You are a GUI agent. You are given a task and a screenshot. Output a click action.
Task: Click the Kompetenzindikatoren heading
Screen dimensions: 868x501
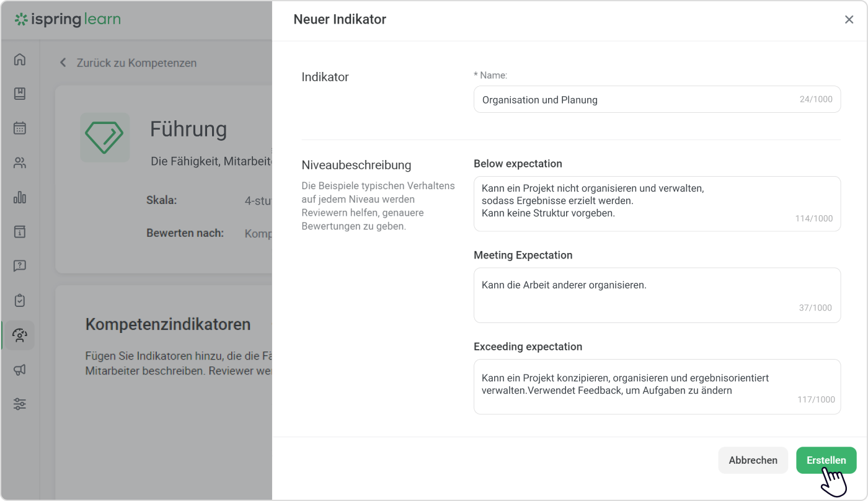coord(168,324)
